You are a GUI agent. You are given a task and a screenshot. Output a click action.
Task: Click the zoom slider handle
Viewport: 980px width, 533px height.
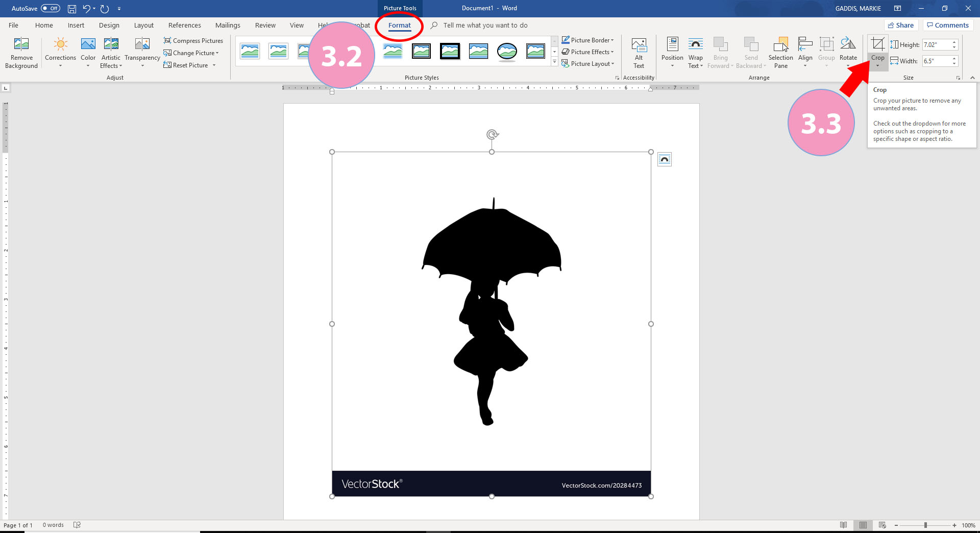tap(925, 525)
